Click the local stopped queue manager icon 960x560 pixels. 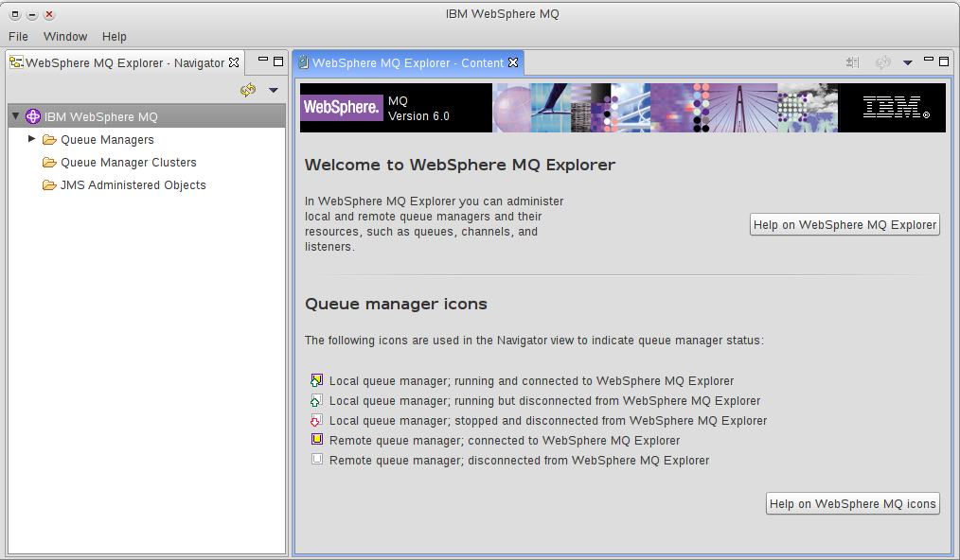pos(316,420)
